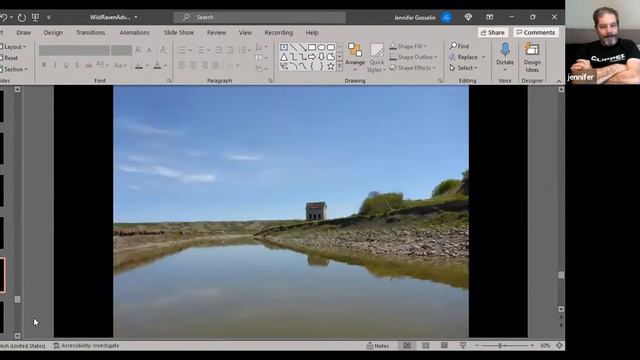
Task: Open the Recording tab
Action: tap(278, 32)
